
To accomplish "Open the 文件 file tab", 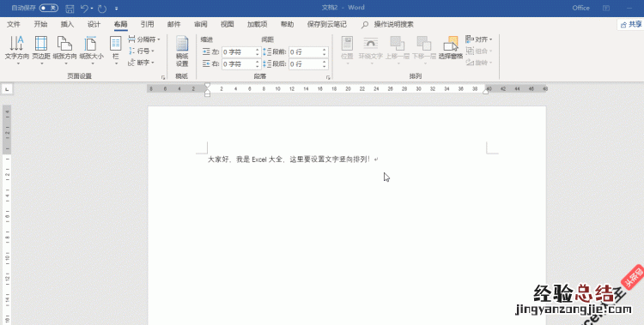I will tap(14, 24).
